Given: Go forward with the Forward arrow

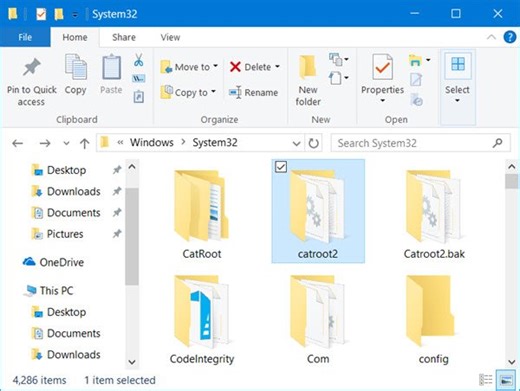Looking at the screenshot, I should tap(45, 143).
